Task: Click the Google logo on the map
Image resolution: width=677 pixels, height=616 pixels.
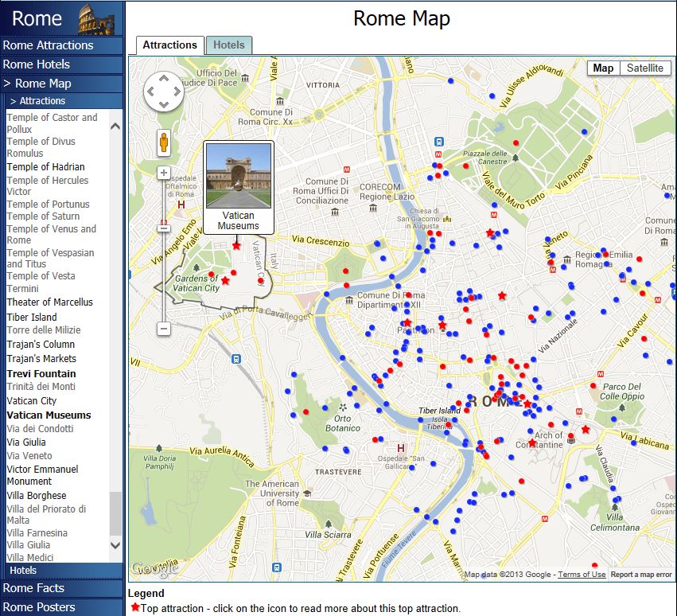Action: tap(155, 568)
